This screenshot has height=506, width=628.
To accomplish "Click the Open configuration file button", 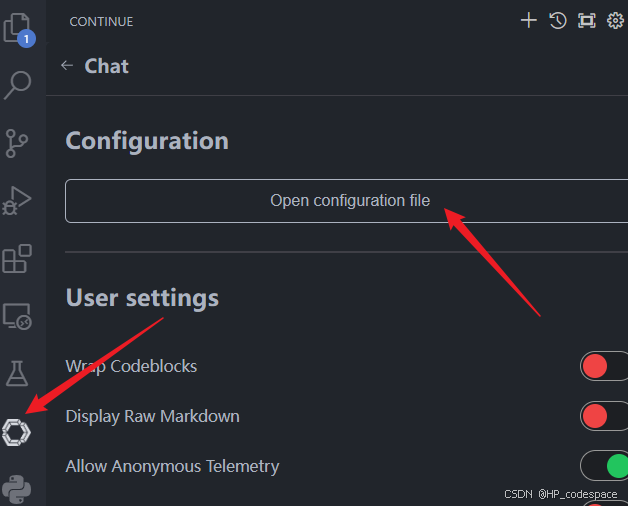I will point(350,201).
